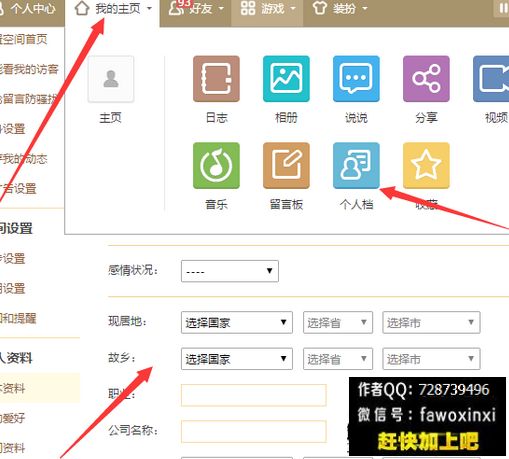Open the 游戏 games menu

pos(267,9)
